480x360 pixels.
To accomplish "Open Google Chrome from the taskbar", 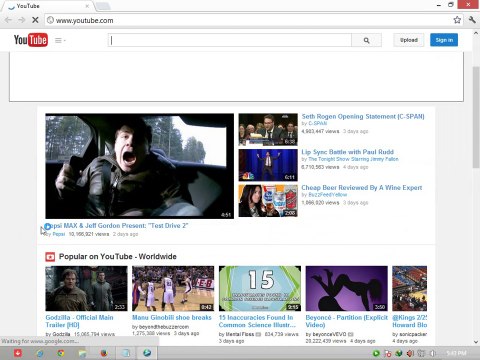I will coord(61,353).
